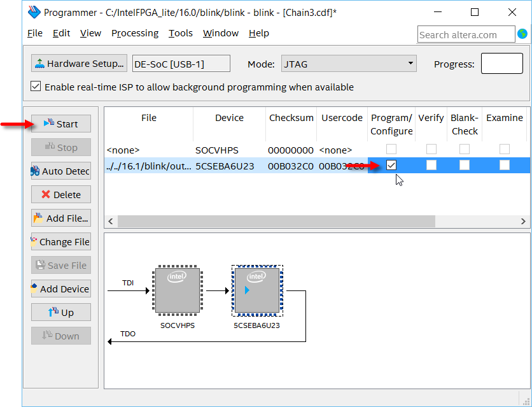Image resolution: width=532 pixels, height=407 pixels.
Task: Toggle Examine for SOCVHPS row
Action: (x=505, y=149)
